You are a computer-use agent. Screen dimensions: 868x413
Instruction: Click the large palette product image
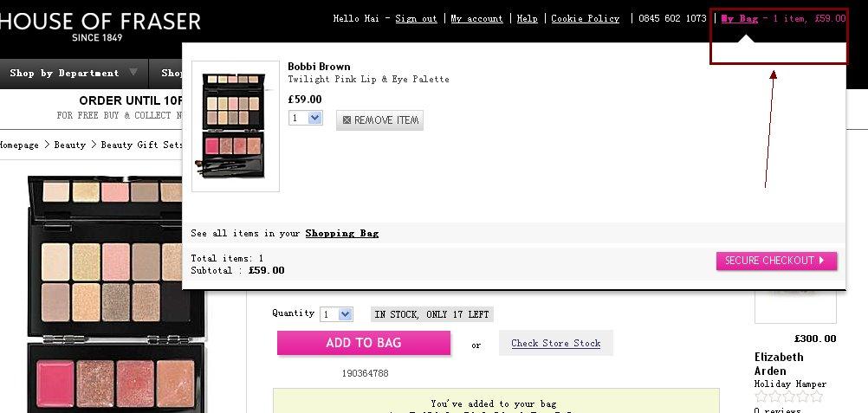click(105, 294)
